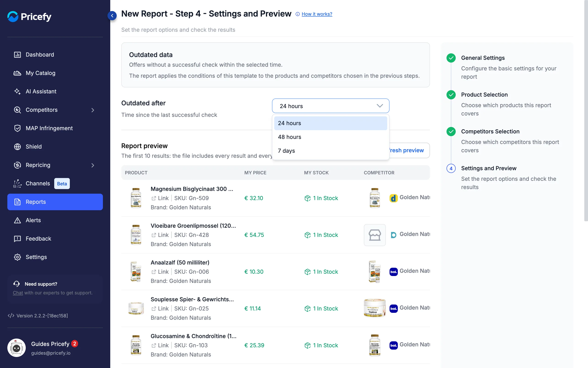Select the 48 hours option
Viewport: 588px width, 368px height.
click(331, 137)
